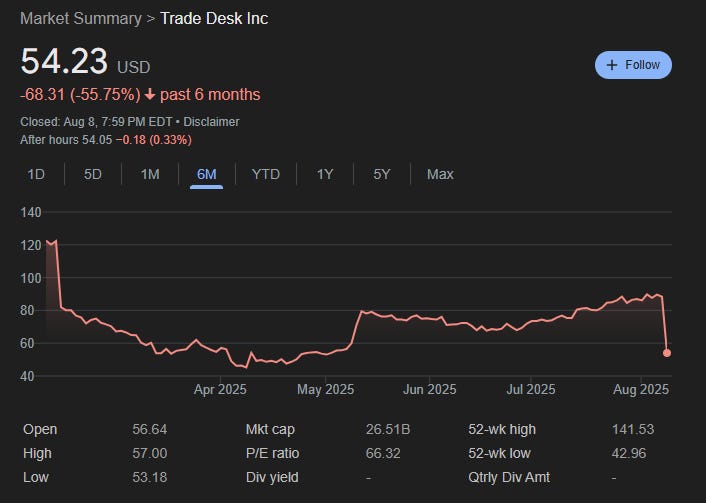Click the Low value 53.18
706x503 pixels.
149,477
